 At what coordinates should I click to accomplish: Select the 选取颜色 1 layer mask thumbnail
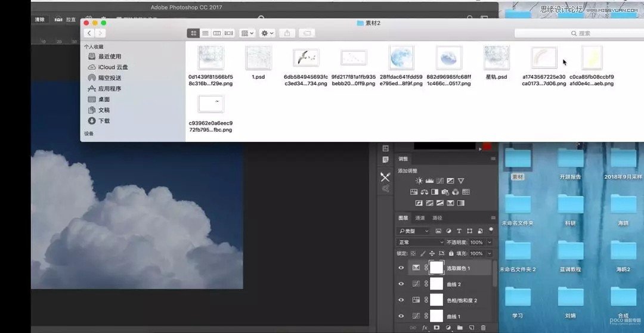pos(436,268)
